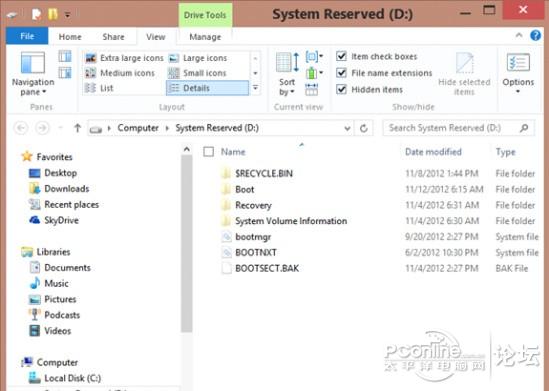Toggle File name extensions checkbox
This screenshot has height=391, width=549.
click(341, 73)
